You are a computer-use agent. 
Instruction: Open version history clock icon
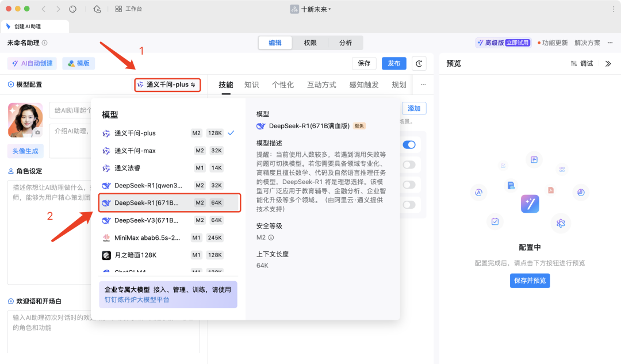[x=419, y=63]
